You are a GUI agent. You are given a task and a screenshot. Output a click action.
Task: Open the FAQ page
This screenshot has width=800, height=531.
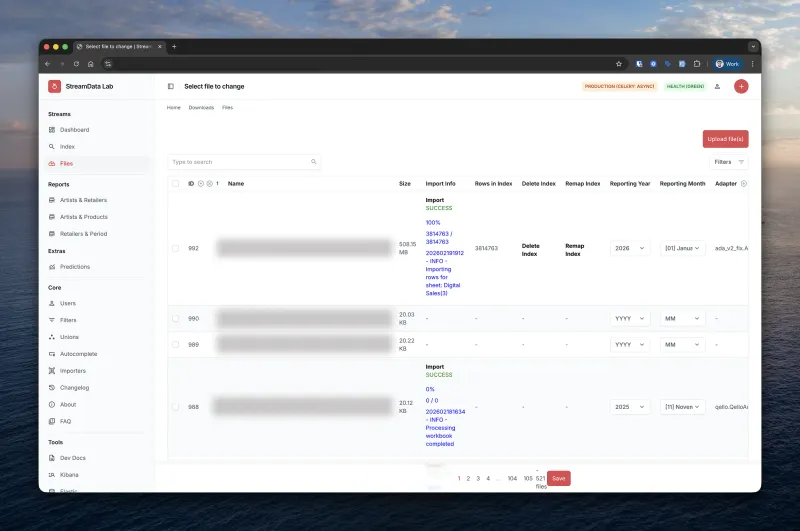(65, 421)
